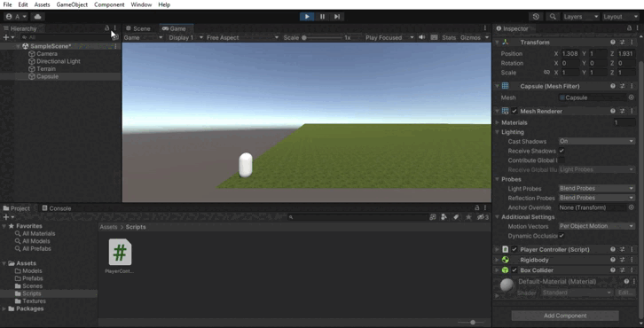Image resolution: width=644 pixels, height=328 pixels.
Task: Adjust the Project icon size slider
Action: coord(472,323)
